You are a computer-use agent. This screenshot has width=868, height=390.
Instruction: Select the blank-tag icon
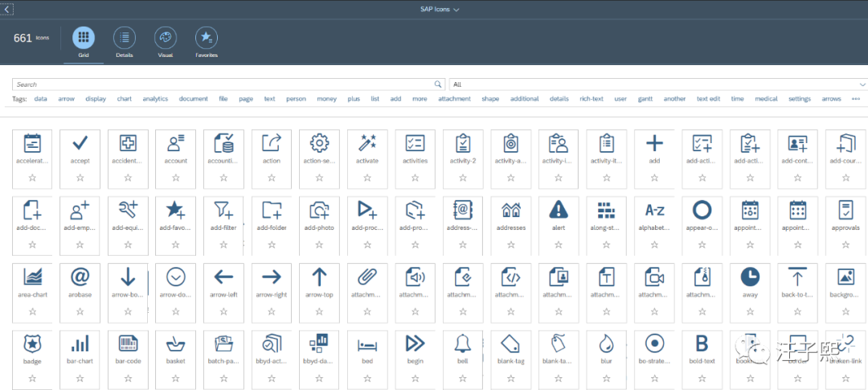point(511,343)
